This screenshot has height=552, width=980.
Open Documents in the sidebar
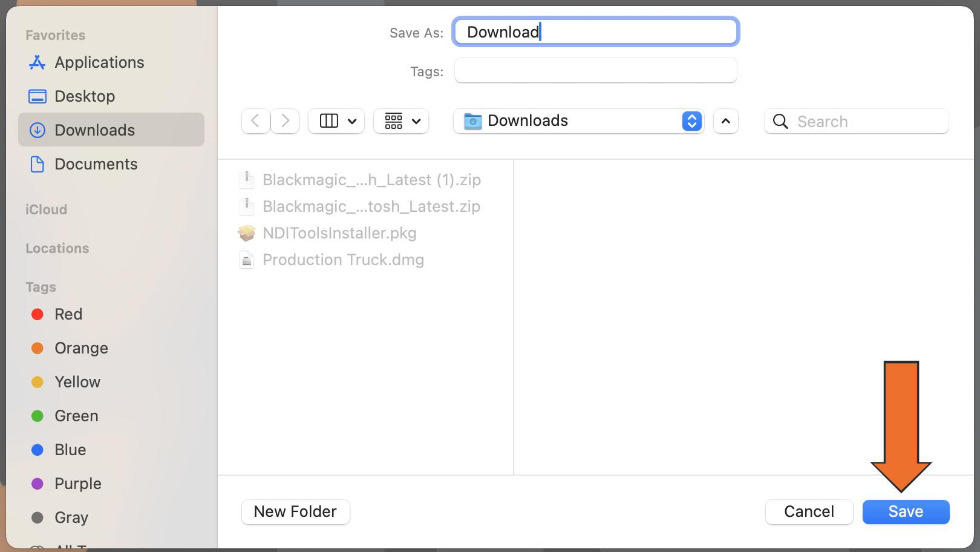point(111,164)
